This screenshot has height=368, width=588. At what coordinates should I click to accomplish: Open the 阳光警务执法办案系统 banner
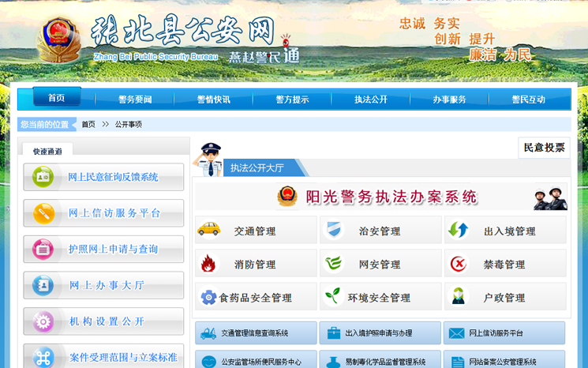pos(381,197)
